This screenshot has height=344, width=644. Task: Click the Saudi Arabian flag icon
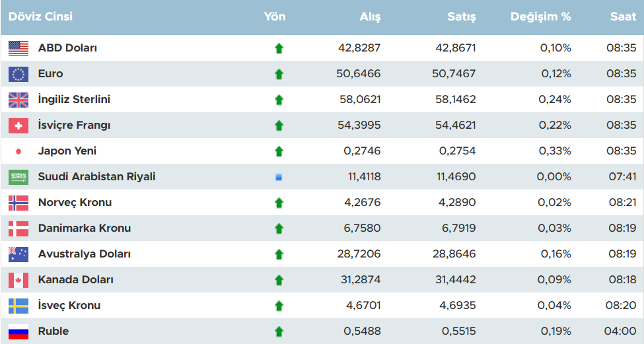coord(18,177)
